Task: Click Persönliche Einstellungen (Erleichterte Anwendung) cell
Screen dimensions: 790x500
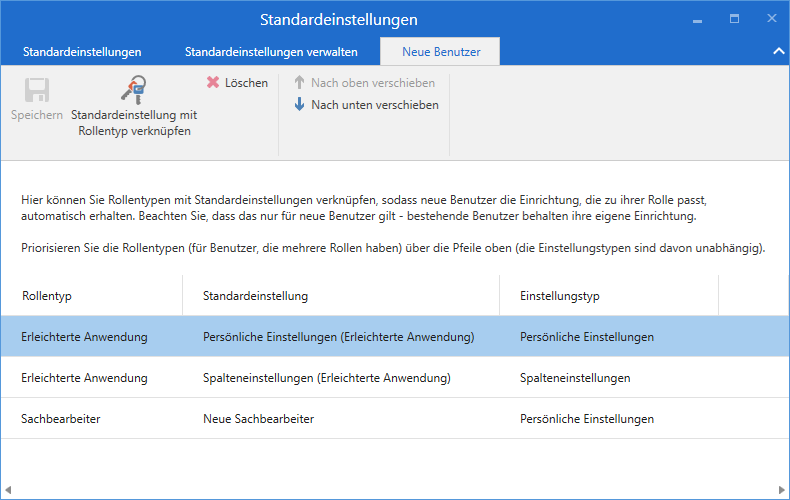Action: 339,337
